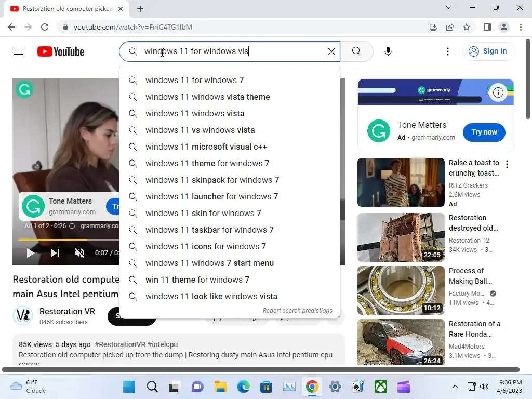Open the weather widget showing 61°F Cloudy
Image resolution: width=532 pixels, height=399 pixels.
point(29,387)
